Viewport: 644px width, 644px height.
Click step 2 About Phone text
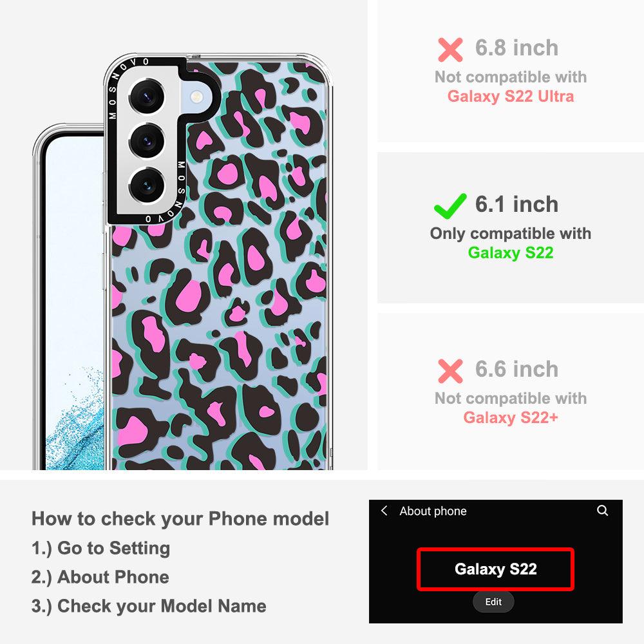tap(100, 577)
